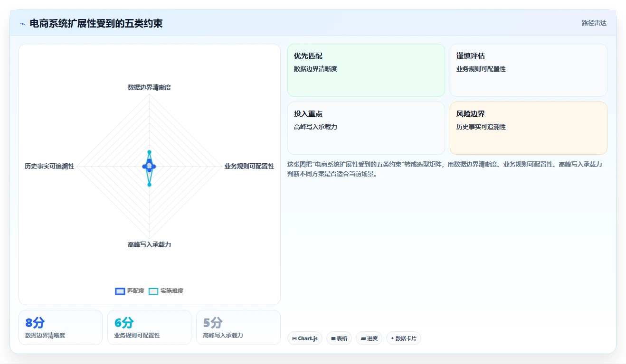Click the 实施难度 legend label
This screenshot has width=626, height=364.
point(172,291)
